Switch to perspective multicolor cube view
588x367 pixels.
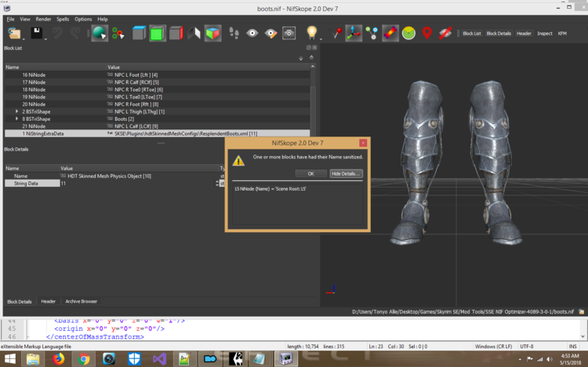(212, 34)
